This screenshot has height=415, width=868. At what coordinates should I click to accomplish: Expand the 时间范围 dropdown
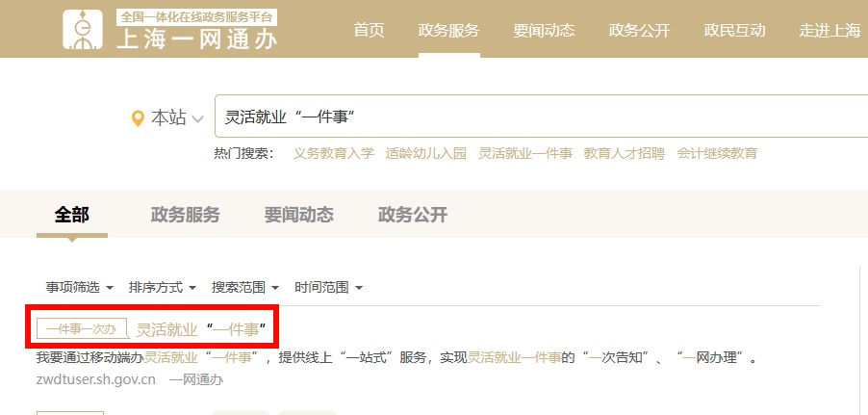328,288
